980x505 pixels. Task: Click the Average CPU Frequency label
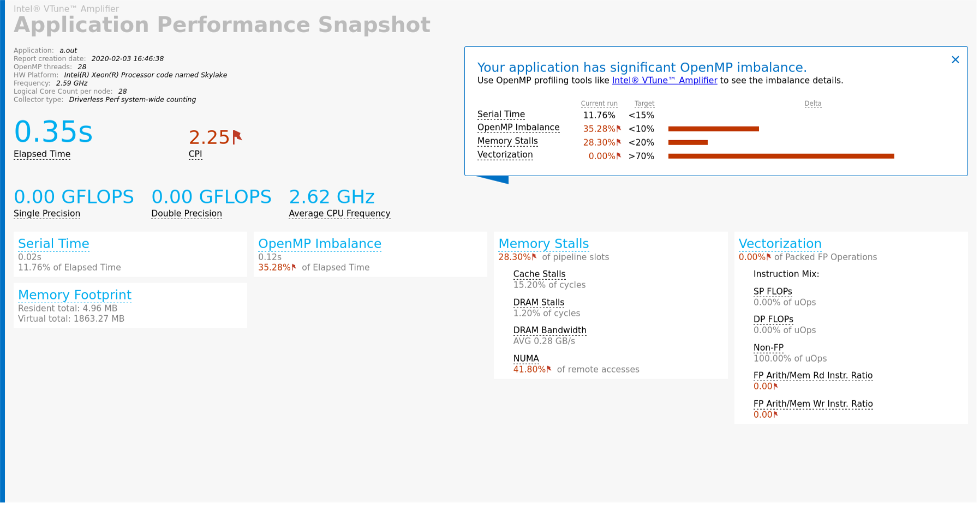pos(339,214)
